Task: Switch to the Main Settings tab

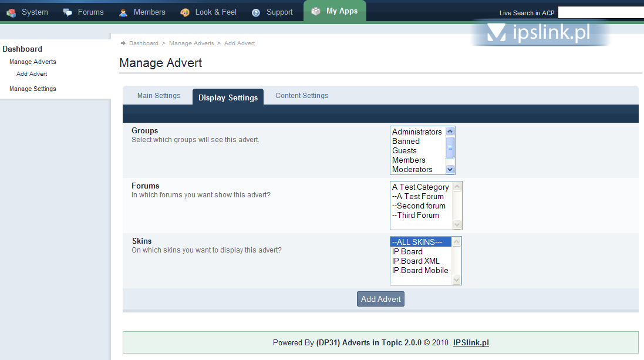Action: tap(159, 96)
